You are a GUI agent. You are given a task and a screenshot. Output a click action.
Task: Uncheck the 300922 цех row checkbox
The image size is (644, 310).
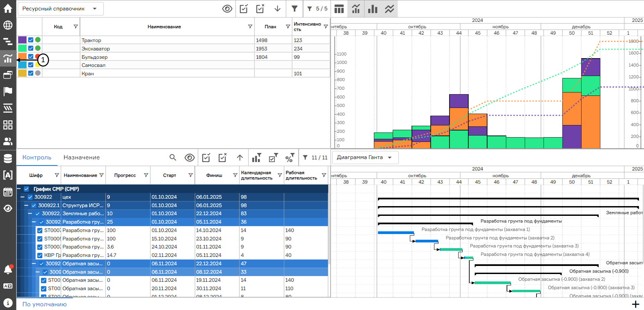pyautogui.click(x=30, y=197)
